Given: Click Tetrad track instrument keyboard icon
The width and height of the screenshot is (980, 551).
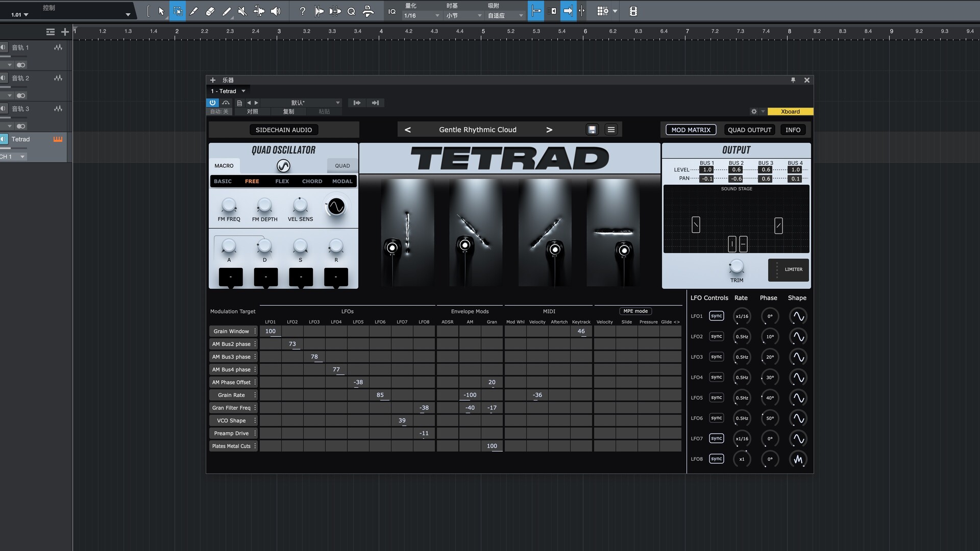Looking at the screenshot, I should pos(58,139).
